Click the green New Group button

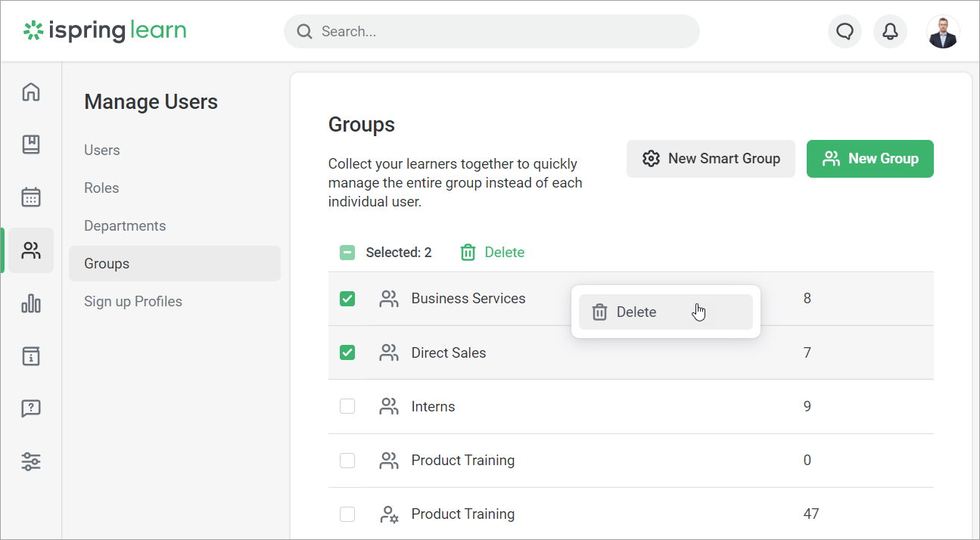[x=870, y=159]
